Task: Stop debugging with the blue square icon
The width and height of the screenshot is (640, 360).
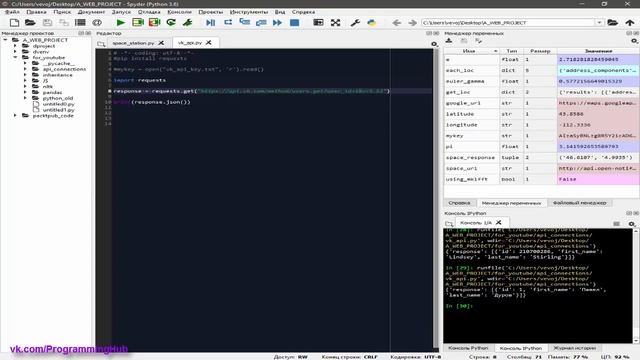Action: pos(294,23)
